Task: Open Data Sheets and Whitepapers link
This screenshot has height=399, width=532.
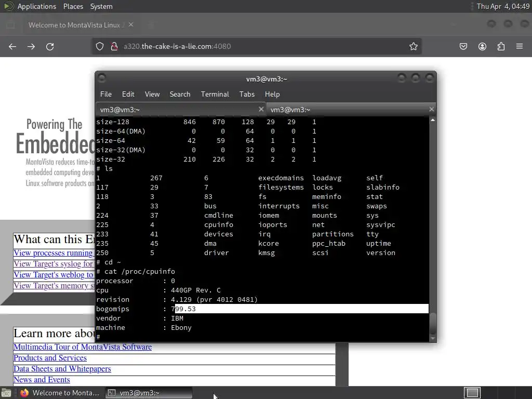Action: click(x=62, y=368)
